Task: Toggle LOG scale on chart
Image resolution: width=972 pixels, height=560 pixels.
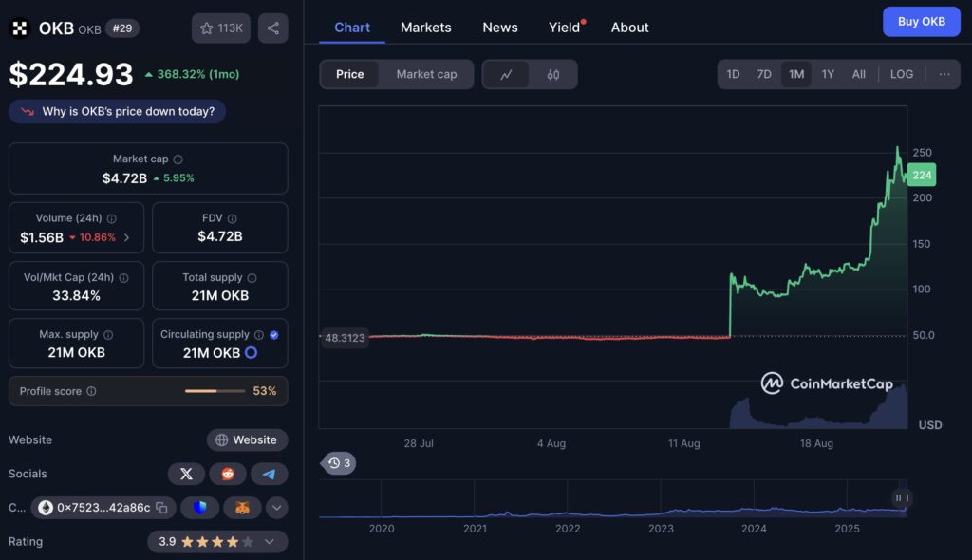Action: coord(902,74)
